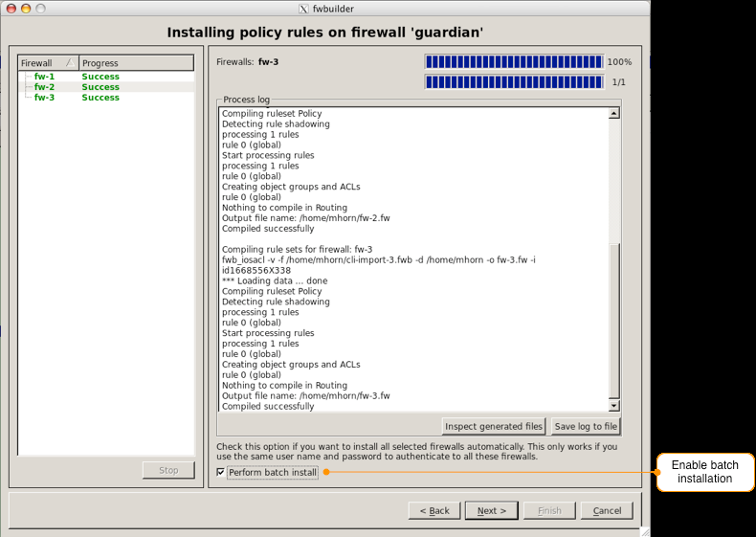Sort by the Firewall column header
The width and height of the screenshot is (756, 537).
click(x=48, y=63)
